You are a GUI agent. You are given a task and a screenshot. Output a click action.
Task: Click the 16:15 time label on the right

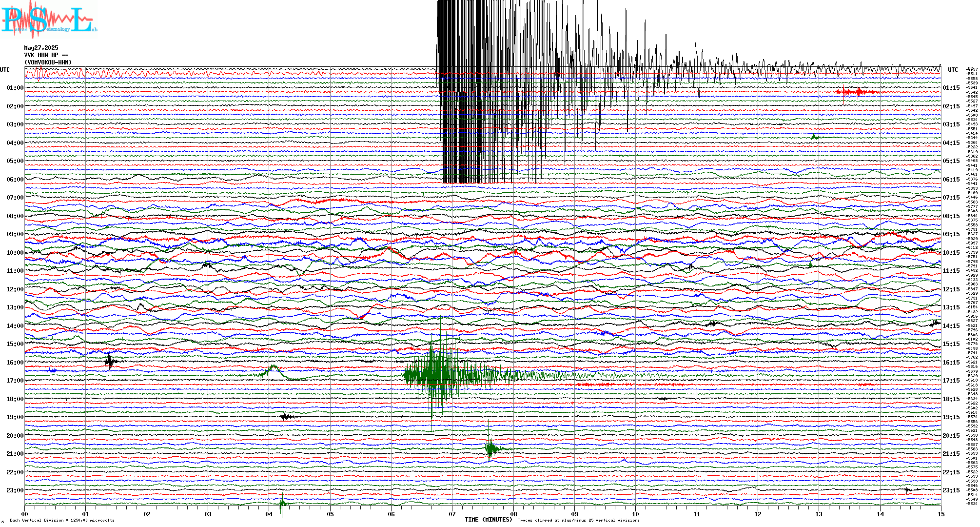951,363
